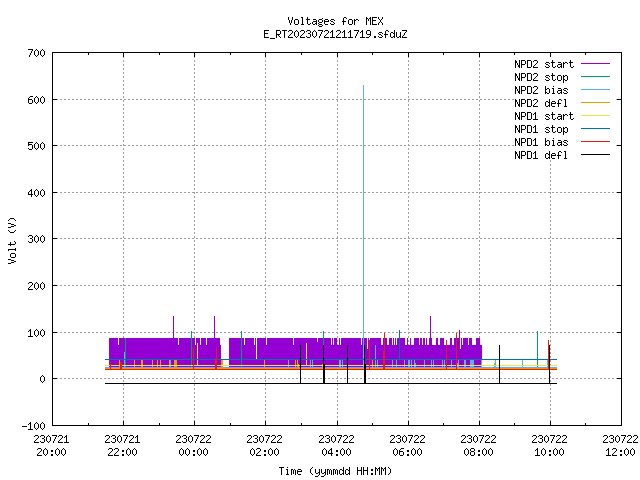Click the NPD2 start legend label
This screenshot has width=640, height=480.
(544, 64)
